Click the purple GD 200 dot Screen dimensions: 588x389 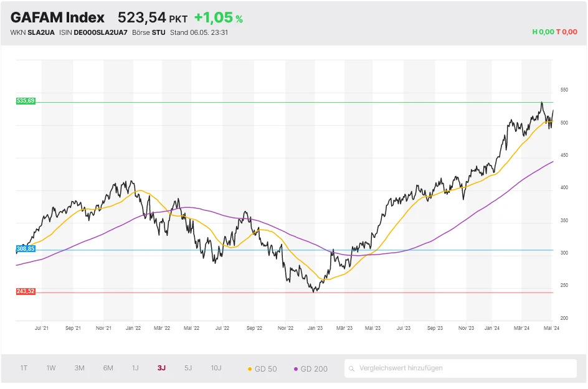coord(295,369)
